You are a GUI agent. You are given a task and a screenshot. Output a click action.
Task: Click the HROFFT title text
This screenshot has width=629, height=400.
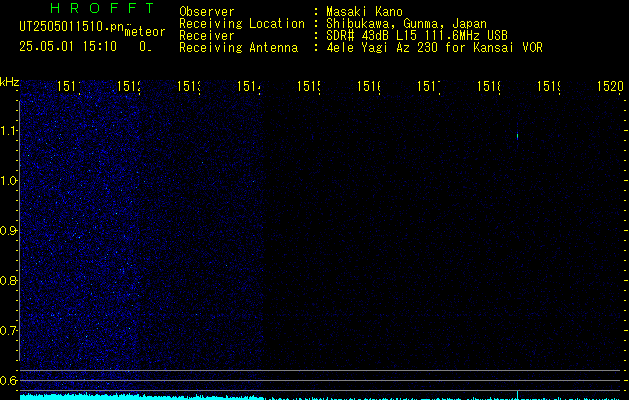click(102, 8)
